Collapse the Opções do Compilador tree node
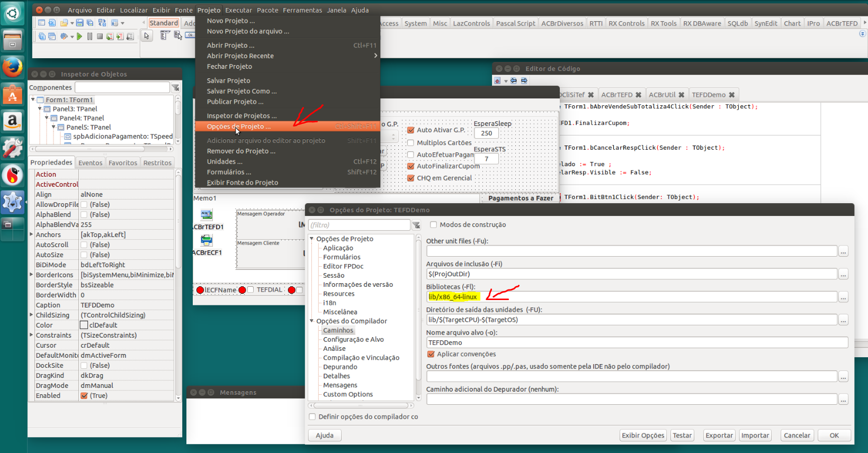This screenshot has height=453, width=868. 312,321
